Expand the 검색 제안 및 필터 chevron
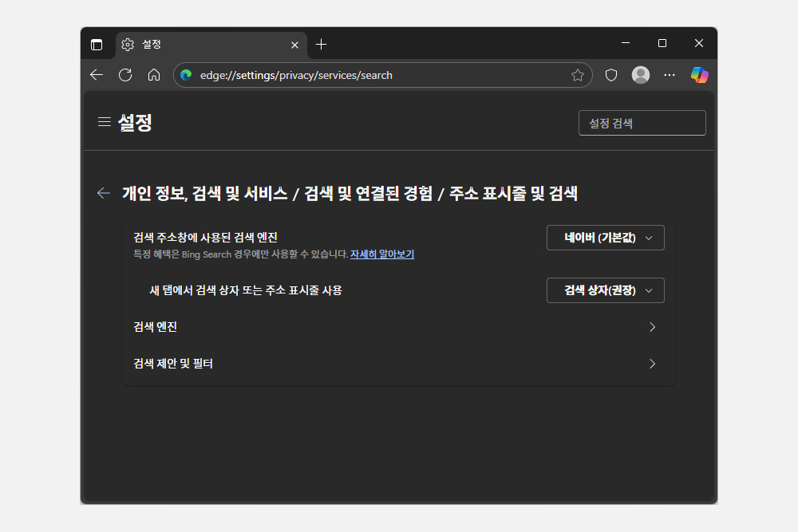This screenshot has height=532, width=798. (652, 364)
